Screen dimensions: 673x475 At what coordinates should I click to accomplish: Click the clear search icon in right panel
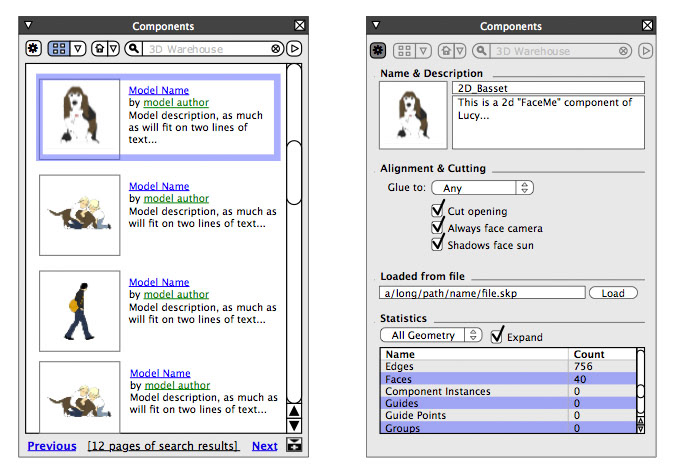click(624, 51)
